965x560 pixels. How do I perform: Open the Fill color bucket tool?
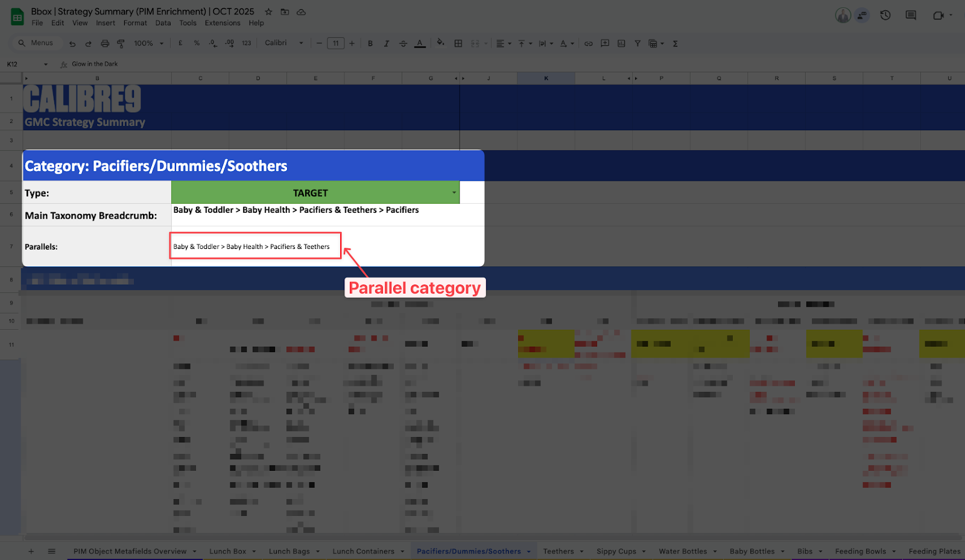click(x=440, y=43)
